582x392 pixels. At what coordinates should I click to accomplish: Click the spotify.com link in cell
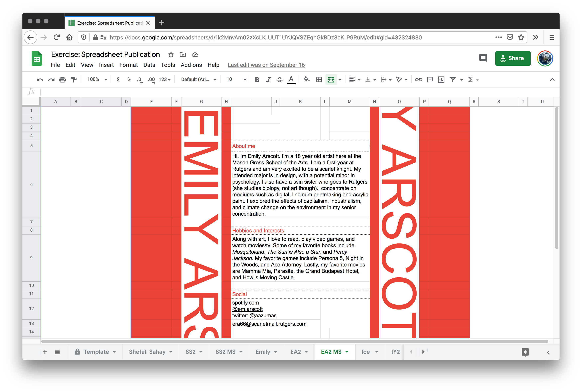pyautogui.click(x=245, y=303)
